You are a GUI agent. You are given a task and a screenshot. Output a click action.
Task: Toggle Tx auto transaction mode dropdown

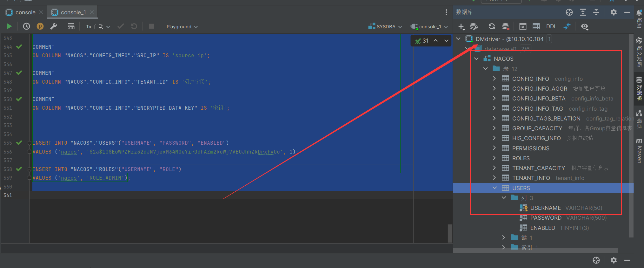coord(98,27)
